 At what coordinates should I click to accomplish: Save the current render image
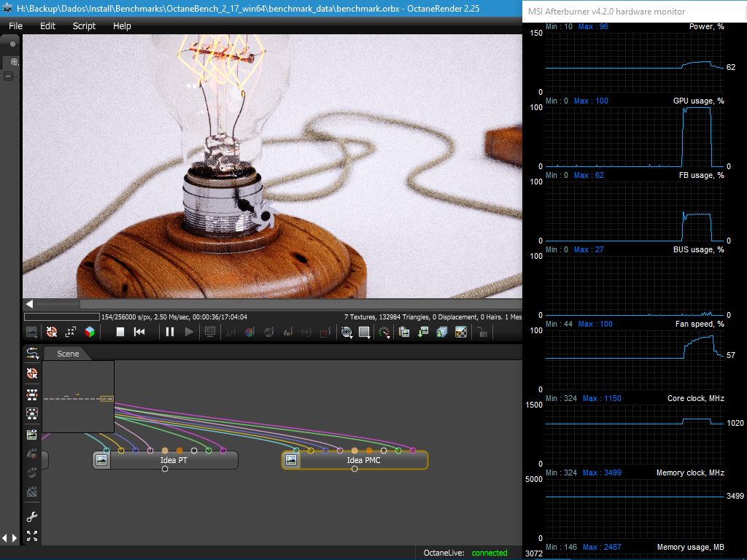pyautogui.click(x=423, y=332)
